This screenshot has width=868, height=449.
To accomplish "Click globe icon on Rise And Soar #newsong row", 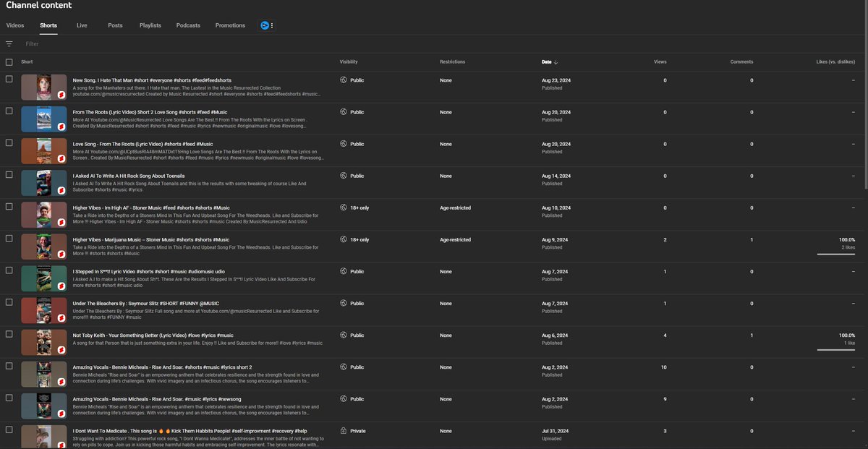I will coord(344,398).
